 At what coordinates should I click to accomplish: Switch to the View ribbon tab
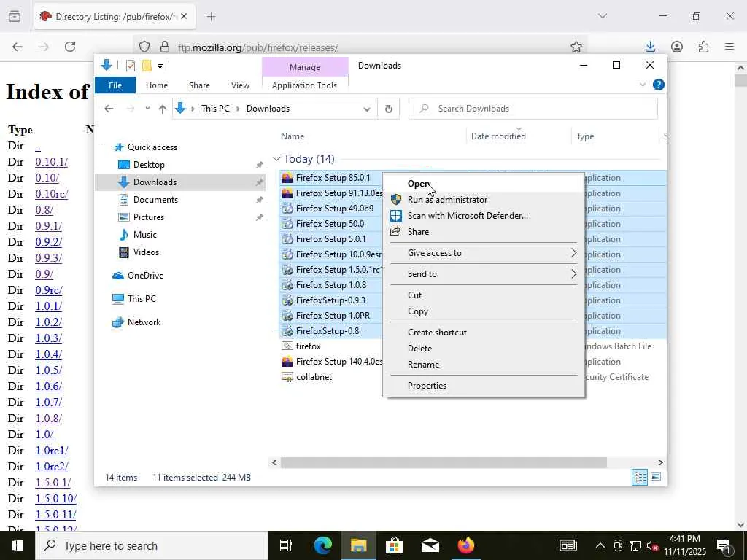point(240,85)
